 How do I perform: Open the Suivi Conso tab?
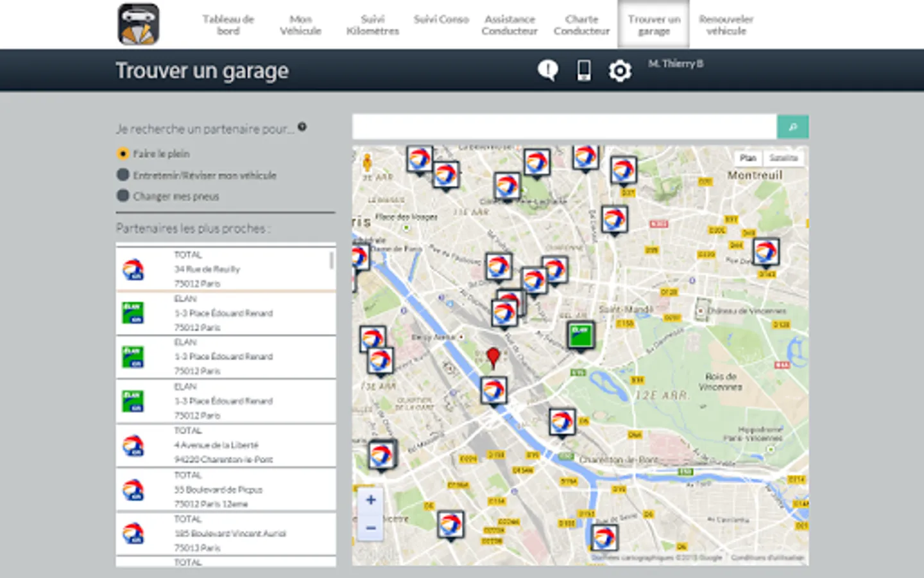[x=441, y=19]
